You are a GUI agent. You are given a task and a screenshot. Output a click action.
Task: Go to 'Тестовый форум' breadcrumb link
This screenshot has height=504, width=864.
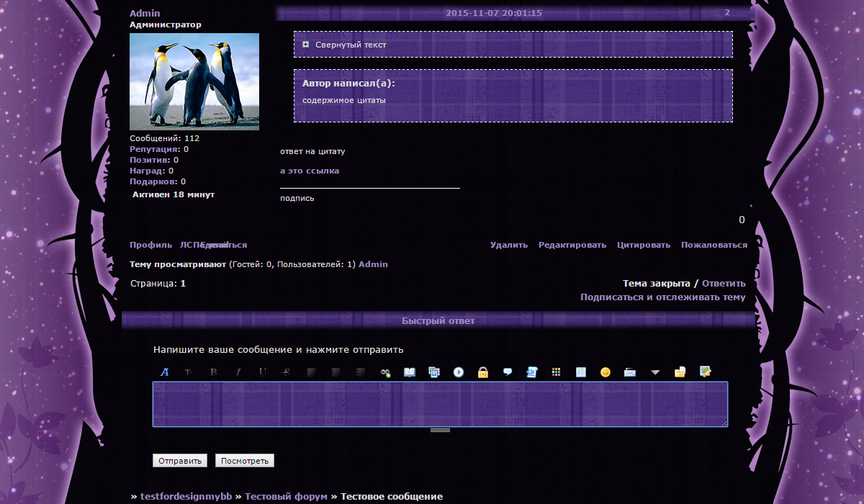coord(286,497)
